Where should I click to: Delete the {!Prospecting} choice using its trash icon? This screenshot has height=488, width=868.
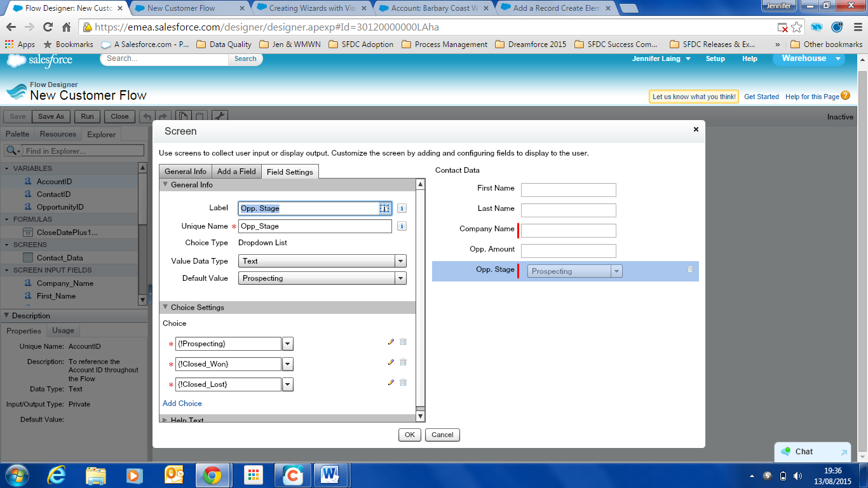pyautogui.click(x=403, y=342)
